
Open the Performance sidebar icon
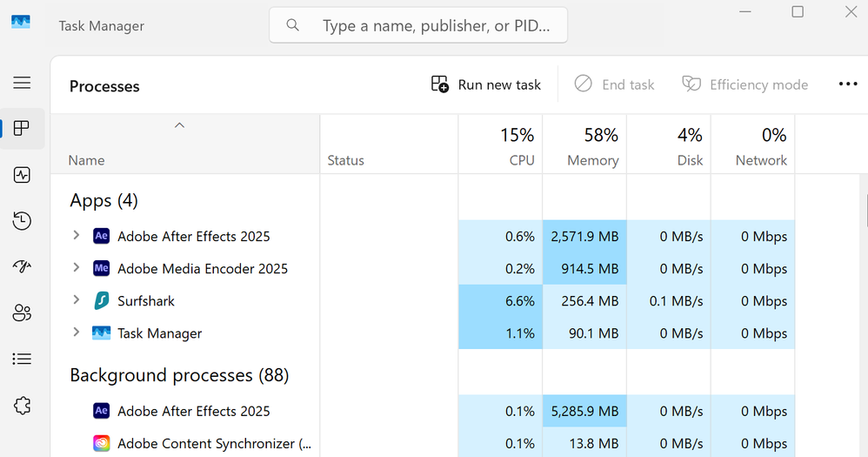[22, 175]
